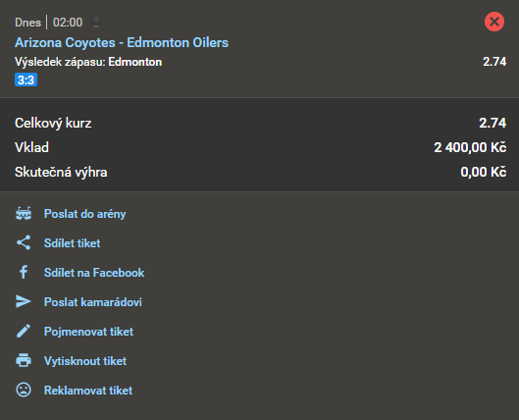
Task: Click the paper plane send icon
Action: point(24,301)
